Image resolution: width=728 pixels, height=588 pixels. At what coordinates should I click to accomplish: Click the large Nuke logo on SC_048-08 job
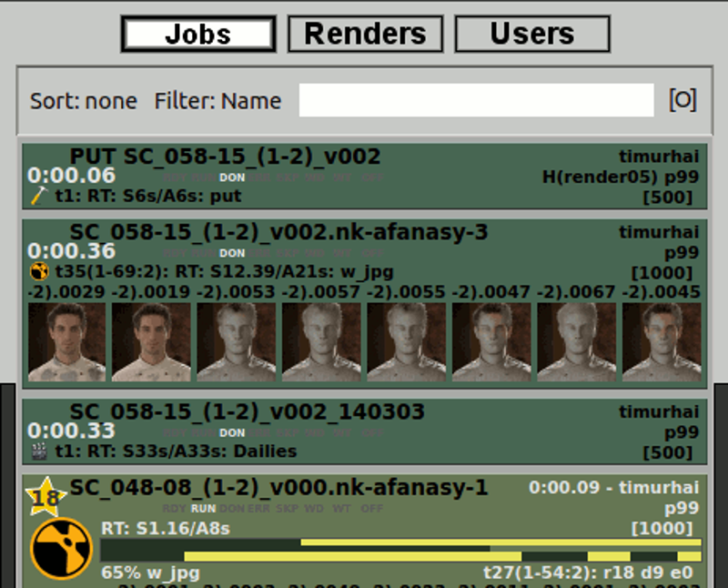pos(61,547)
